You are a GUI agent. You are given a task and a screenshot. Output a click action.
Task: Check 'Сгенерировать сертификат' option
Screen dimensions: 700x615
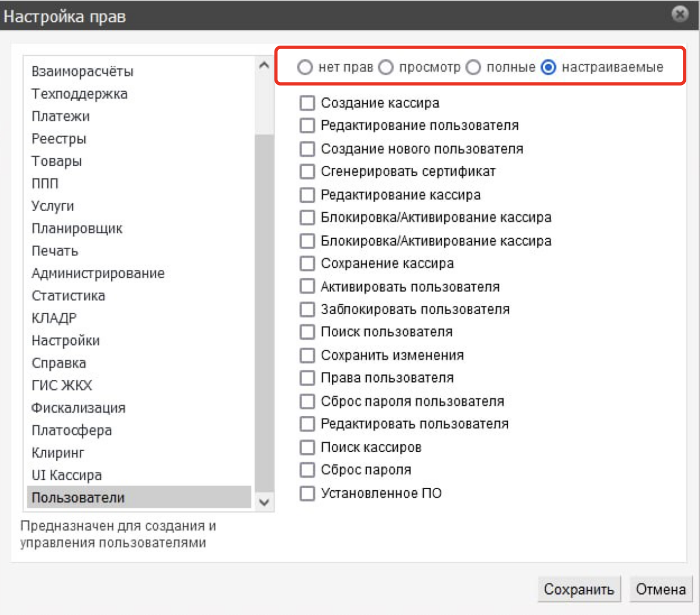click(x=307, y=172)
